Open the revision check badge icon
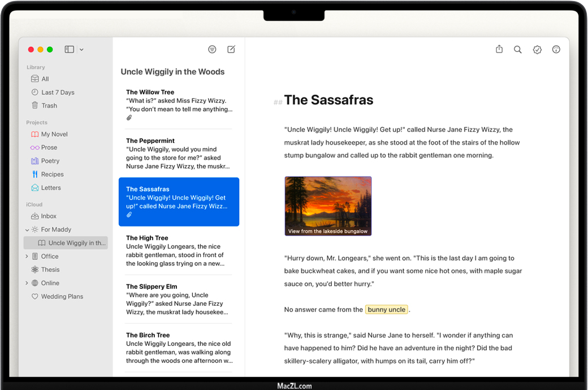588x390 pixels. (537, 50)
